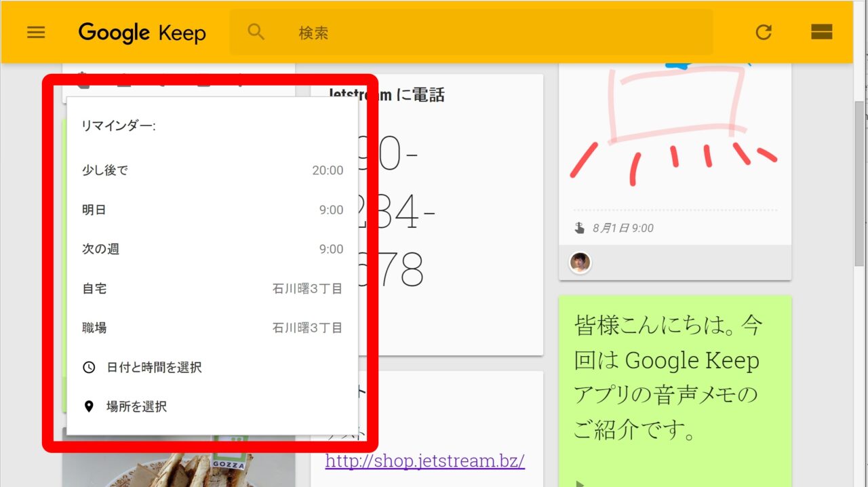The image size is (868, 487).
Task: Click the reminder icon beside 8月1日 9:00
Action: [x=579, y=229]
